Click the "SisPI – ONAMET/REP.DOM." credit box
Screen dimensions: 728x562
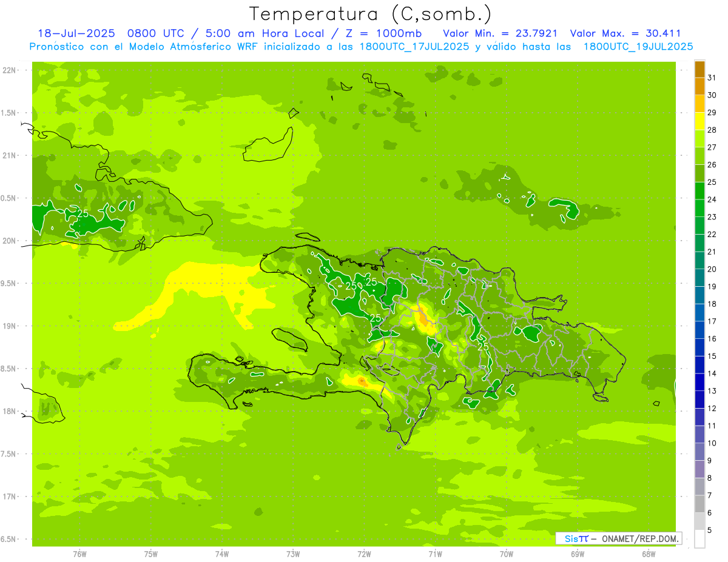(x=619, y=538)
